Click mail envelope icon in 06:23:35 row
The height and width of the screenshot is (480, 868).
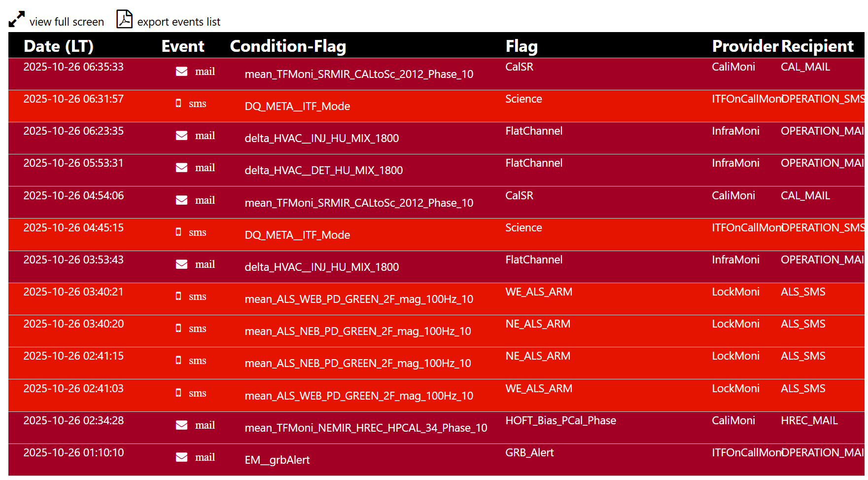coord(181,136)
